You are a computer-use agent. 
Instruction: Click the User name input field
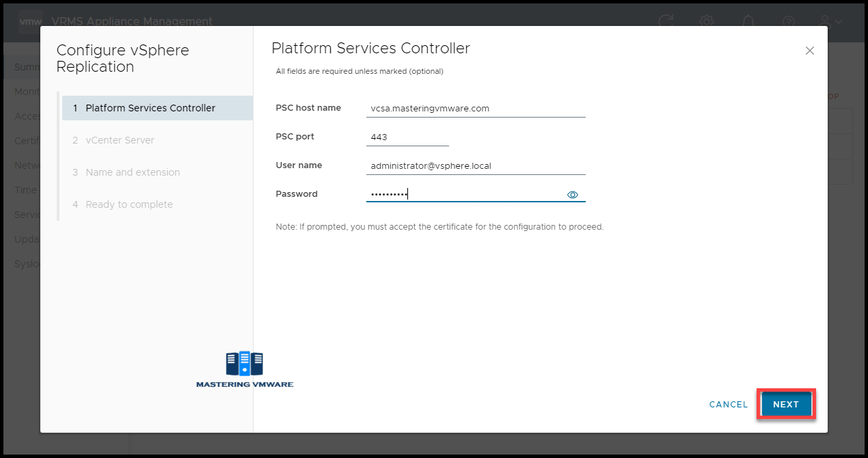476,165
